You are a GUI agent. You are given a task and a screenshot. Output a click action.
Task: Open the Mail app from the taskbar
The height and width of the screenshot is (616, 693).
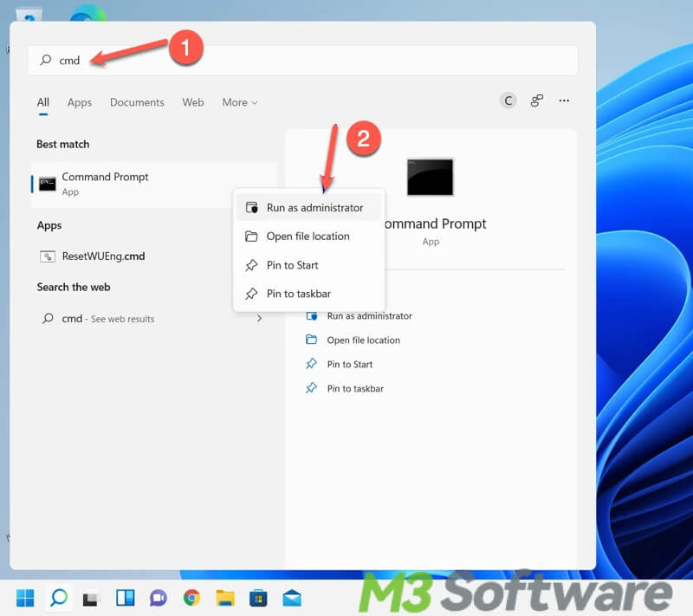(x=291, y=598)
